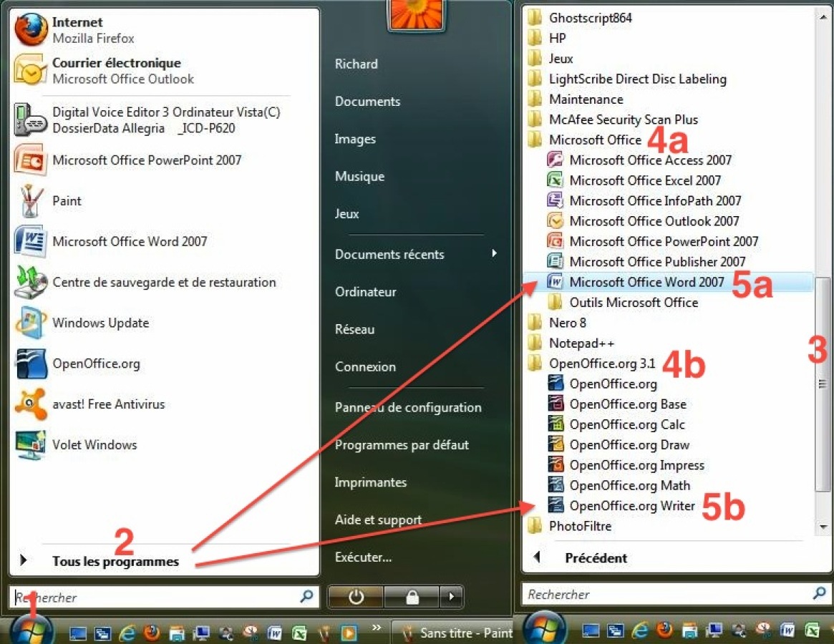This screenshot has height=644, width=834.
Task: Open the Images menu entry
Action: (355, 139)
